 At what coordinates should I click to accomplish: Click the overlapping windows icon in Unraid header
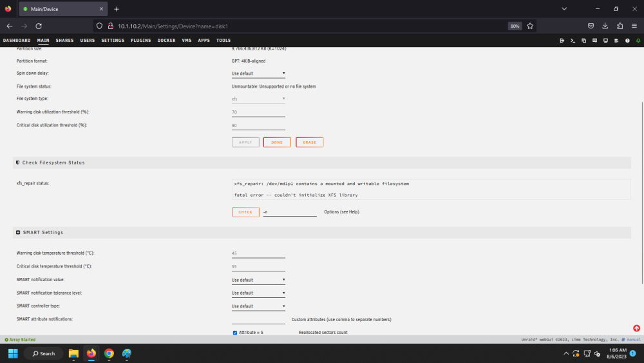583,40
